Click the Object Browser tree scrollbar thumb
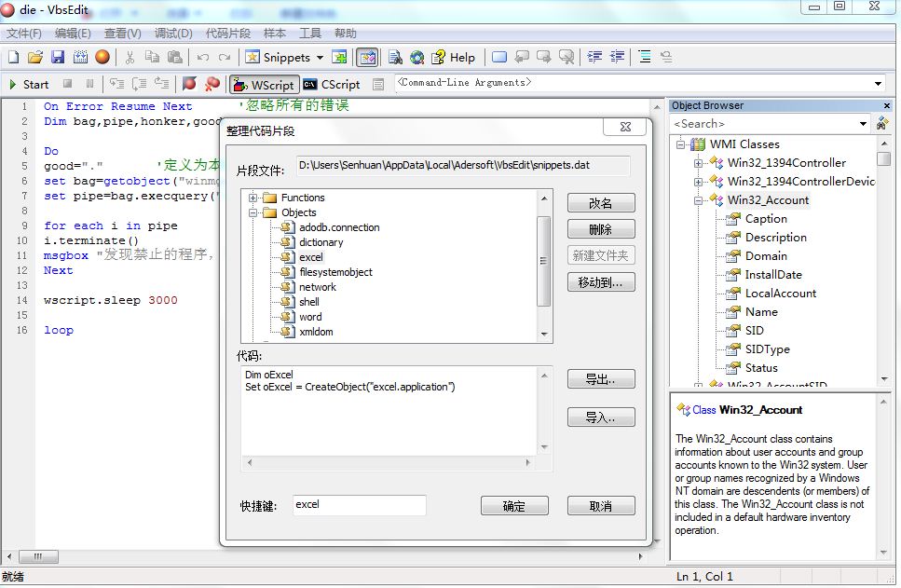The width and height of the screenshot is (901, 588). click(883, 158)
